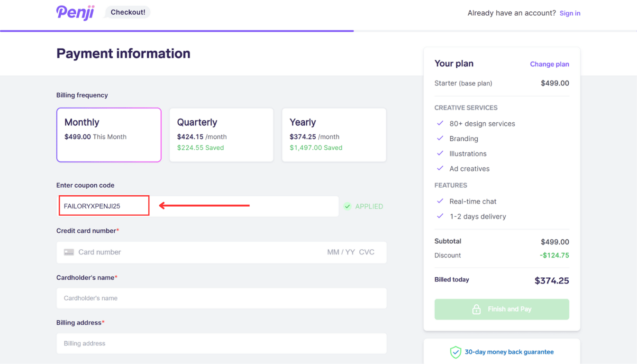This screenshot has height=364, width=637.
Task: Click the lock icon on Finish and Pay
Action: click(x=476, y=309)
